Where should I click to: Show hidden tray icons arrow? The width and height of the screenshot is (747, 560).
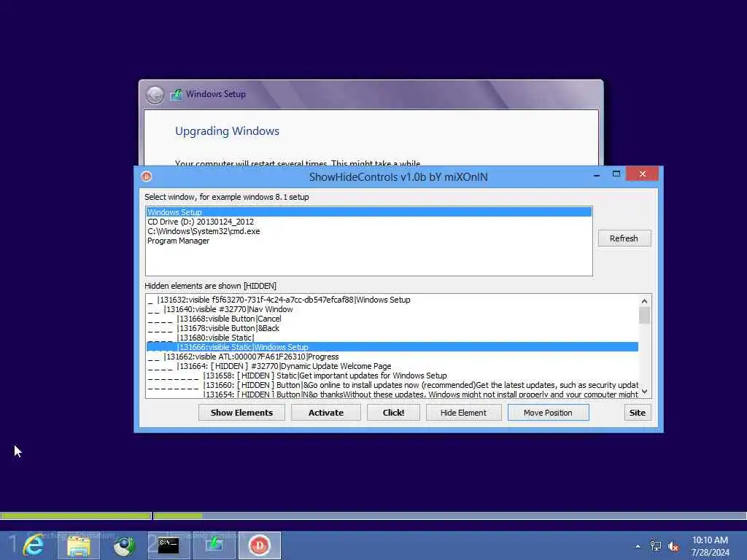638,546
